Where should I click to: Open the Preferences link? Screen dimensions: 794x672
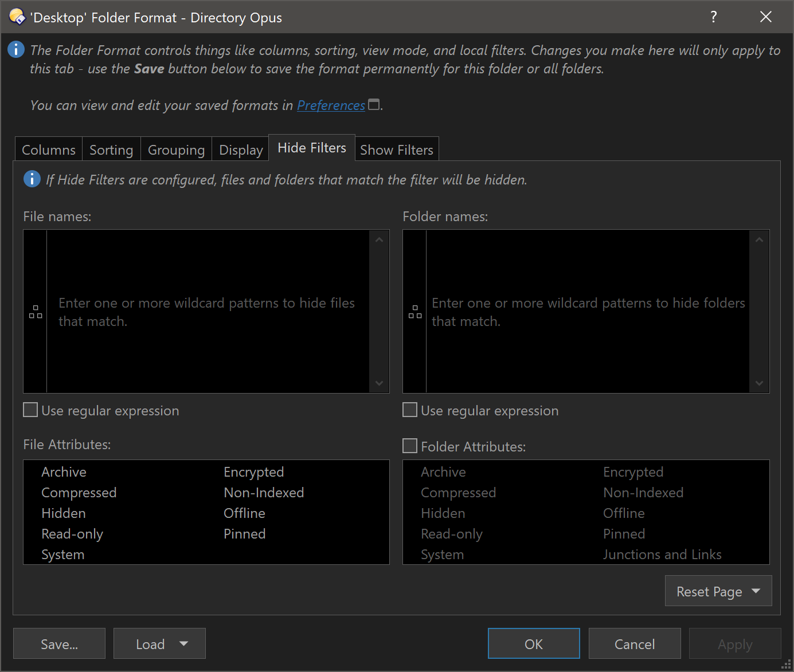331,105
